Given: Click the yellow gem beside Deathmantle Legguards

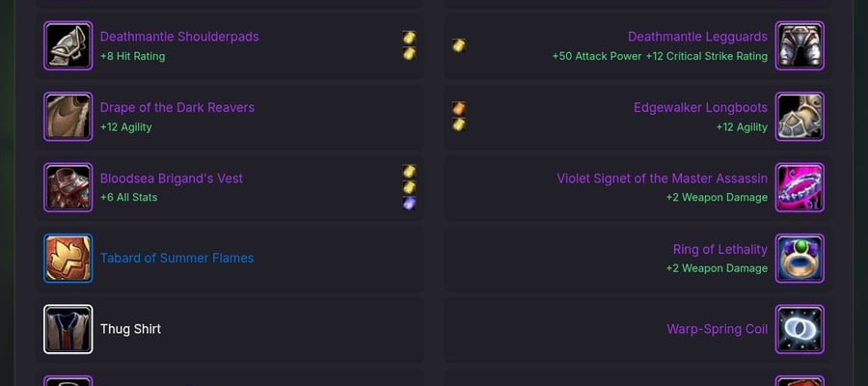Looking at the screenshot, I should click(458, 45).
